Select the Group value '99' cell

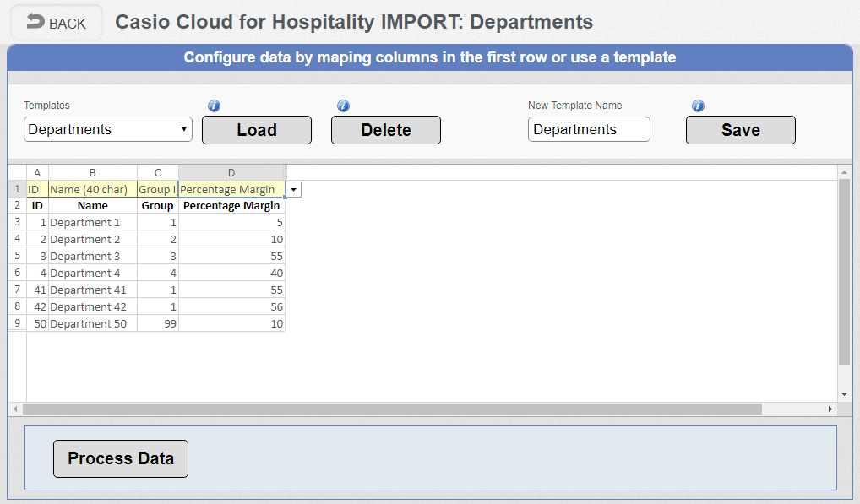pyautogui.click(x=157, y=324)
